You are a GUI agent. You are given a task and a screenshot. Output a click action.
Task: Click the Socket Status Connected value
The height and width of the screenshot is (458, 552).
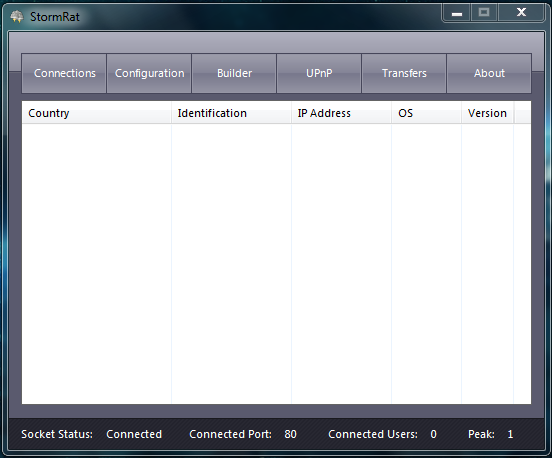pos(134,434)
